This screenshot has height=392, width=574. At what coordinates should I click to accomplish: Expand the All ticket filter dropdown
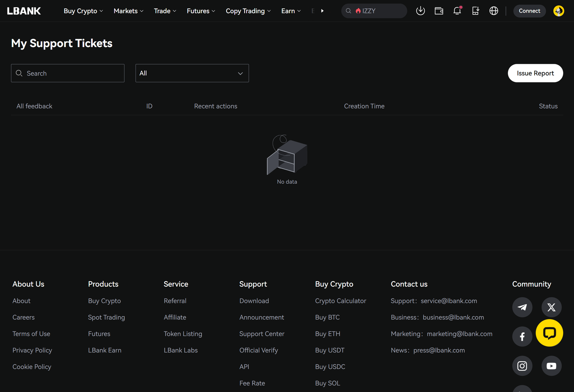tap(192, 73)
